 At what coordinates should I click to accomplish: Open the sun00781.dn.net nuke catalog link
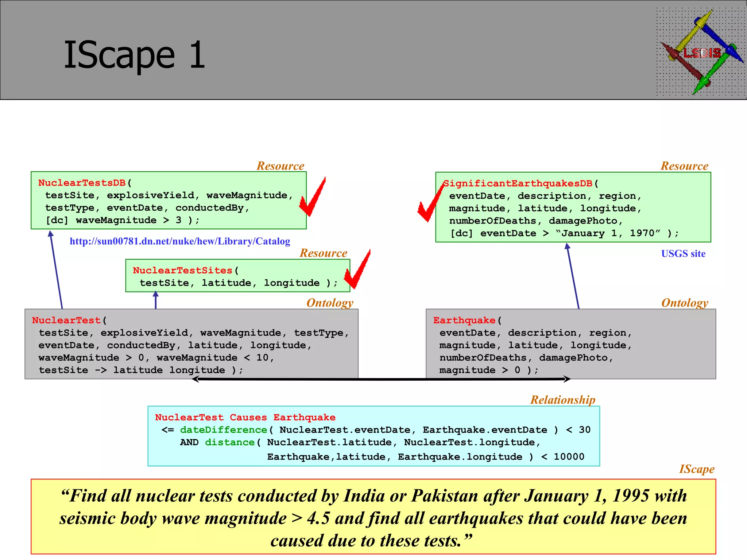(180, 241)
